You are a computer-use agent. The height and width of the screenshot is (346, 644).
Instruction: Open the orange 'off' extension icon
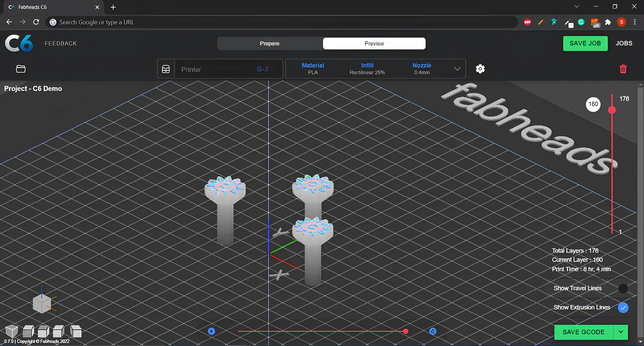point(595,23)
